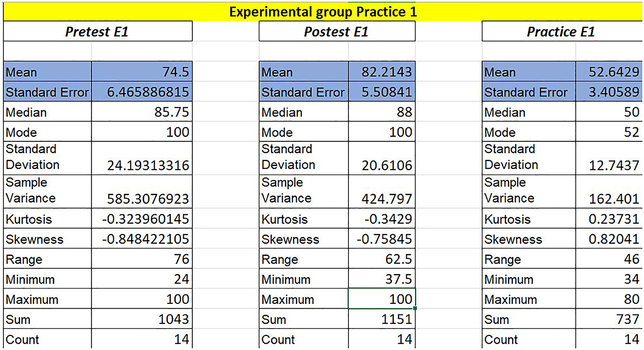Click Pretest standard error value 6.465886815

142,92
